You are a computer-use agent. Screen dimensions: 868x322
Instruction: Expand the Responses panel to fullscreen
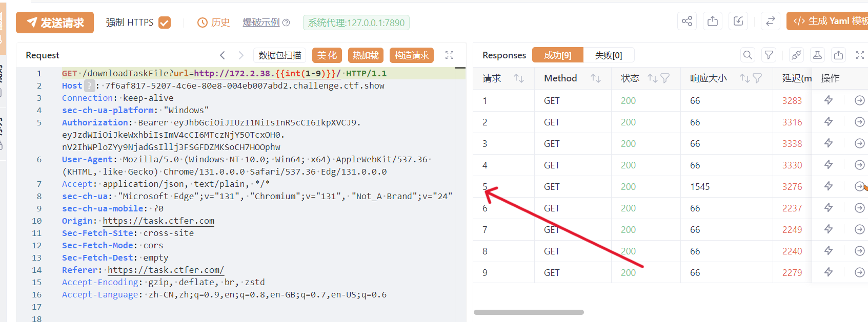coord(860,55)
